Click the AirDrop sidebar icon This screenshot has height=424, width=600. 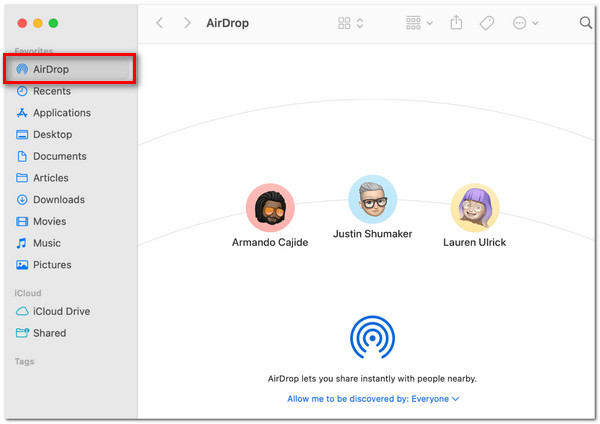click(22, 69)
